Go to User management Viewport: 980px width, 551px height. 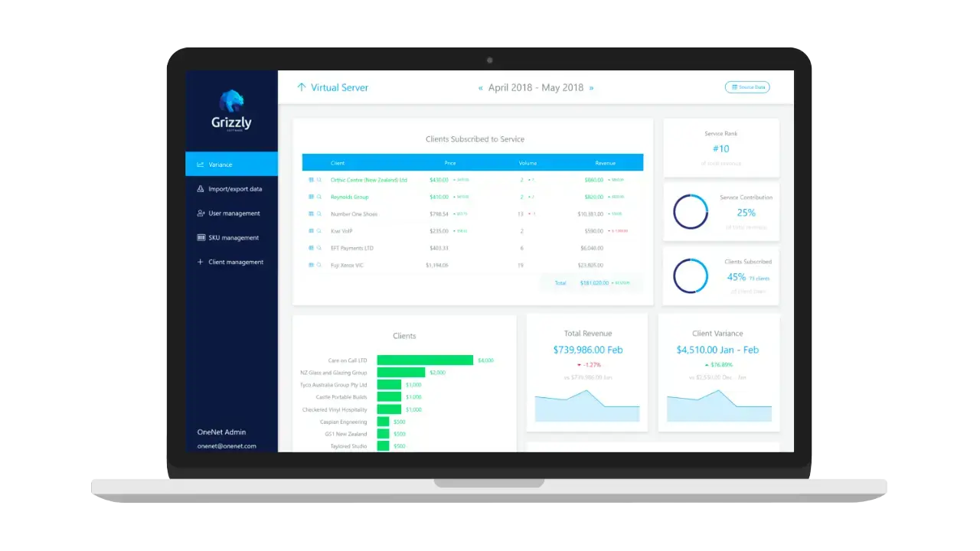[234, 214]
